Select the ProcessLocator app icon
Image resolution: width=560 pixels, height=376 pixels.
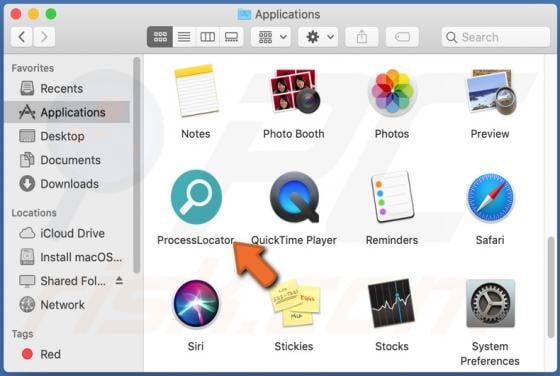click(x=196, y=197)
